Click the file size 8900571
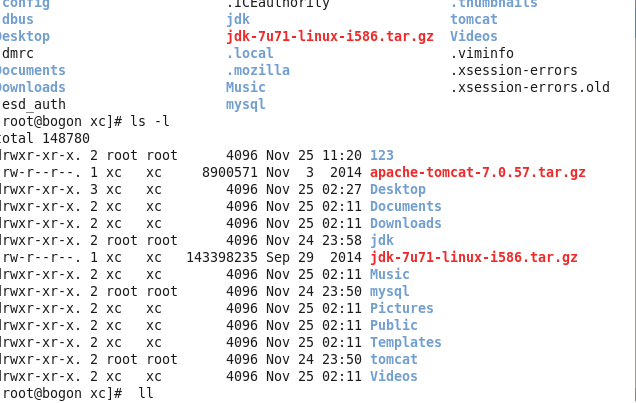 (230, 173)
